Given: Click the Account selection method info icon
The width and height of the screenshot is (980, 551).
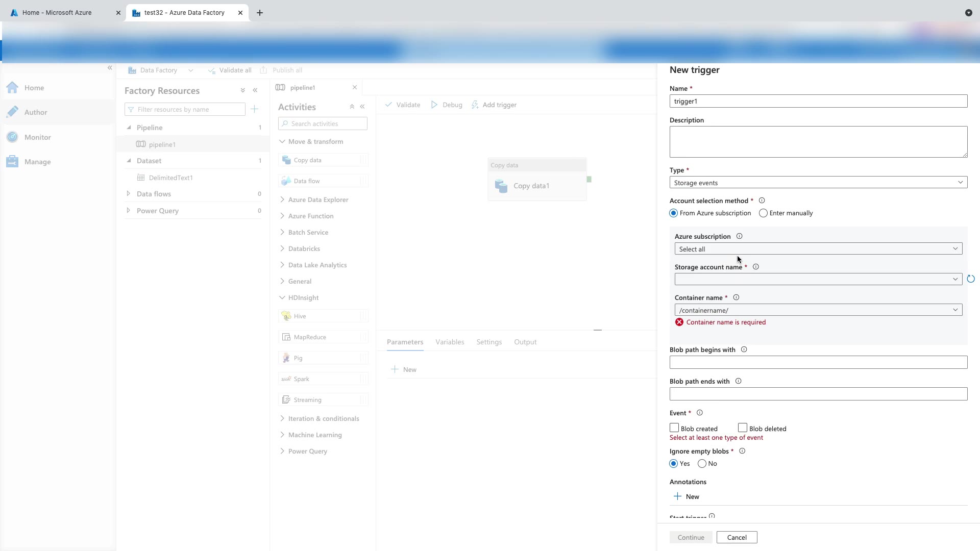Looking at the screenshot, I should click(762, 201).
